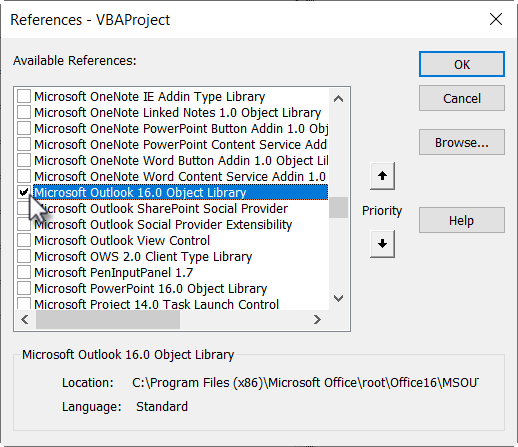Click the horizontal scrollbar left arrow
This screenshot has height=447, width=518.
[25, 320]
